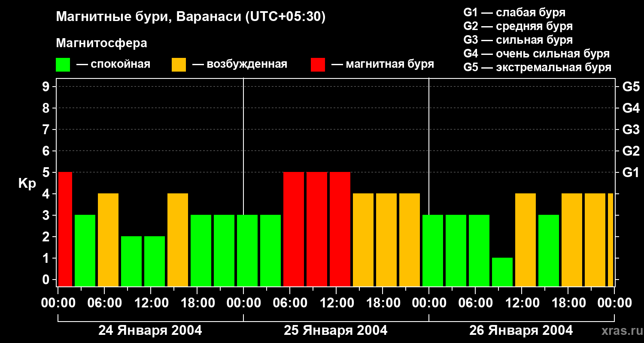Click the green Kp 2 bar over 12:00, 24 January

(x=155, y=261)
